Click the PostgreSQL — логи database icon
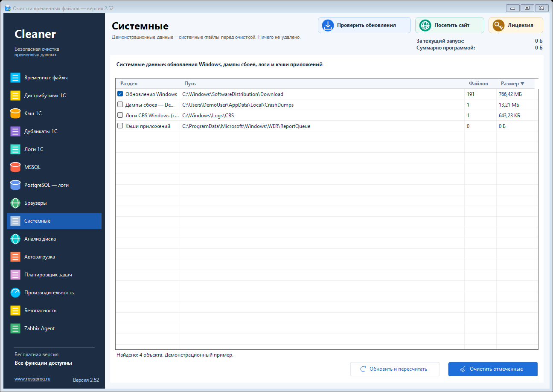553x392 pixels. (15, 185)
